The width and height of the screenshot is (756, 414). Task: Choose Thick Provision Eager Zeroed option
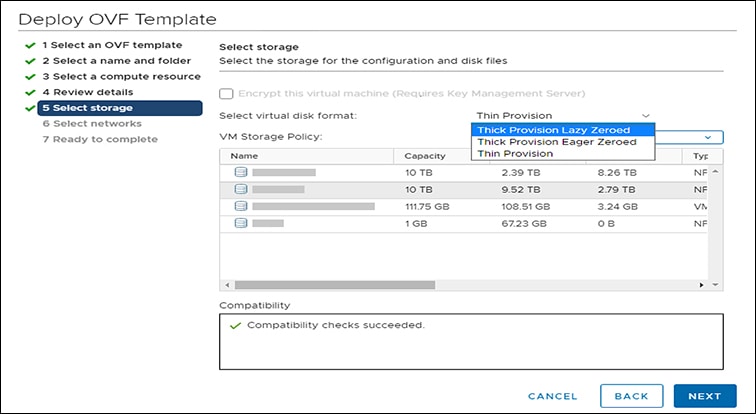[556, 142]
